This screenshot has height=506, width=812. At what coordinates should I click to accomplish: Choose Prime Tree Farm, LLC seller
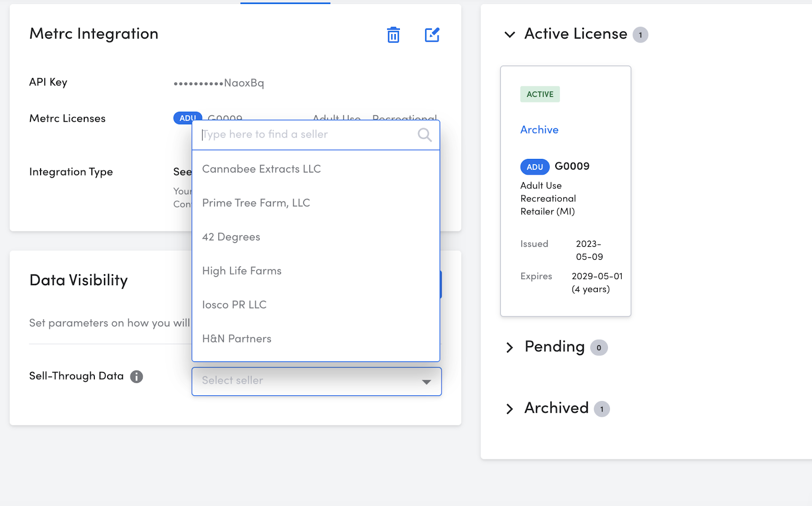(316, 203)
